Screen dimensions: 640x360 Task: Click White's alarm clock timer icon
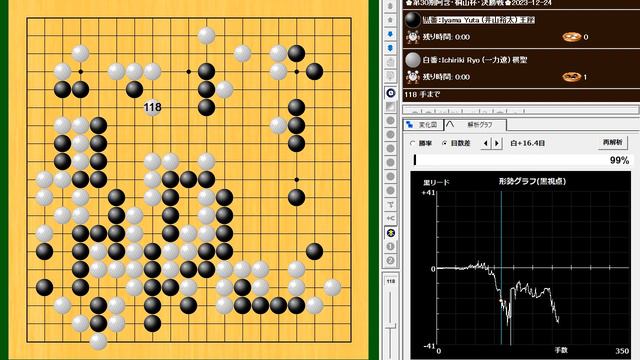click(413, 77)
